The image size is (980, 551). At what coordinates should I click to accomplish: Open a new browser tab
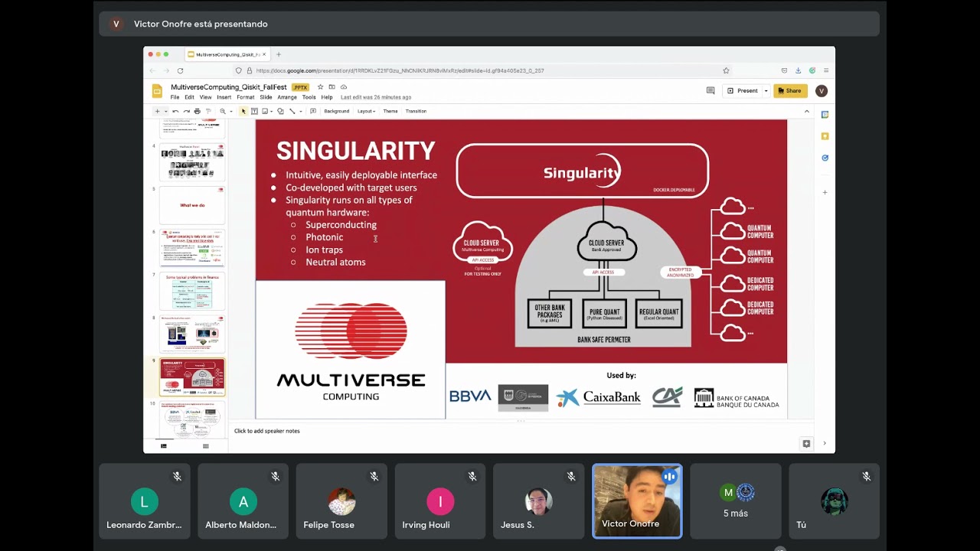(279, 54)
